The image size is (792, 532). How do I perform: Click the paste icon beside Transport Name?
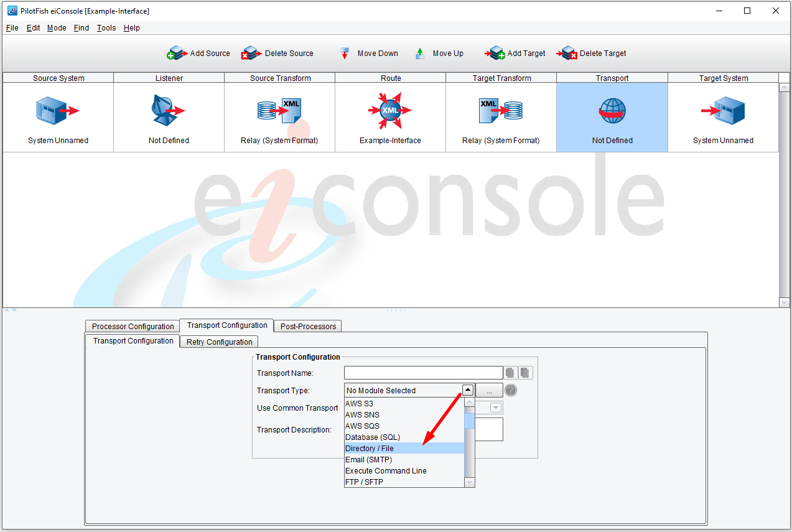click(526, 373)
